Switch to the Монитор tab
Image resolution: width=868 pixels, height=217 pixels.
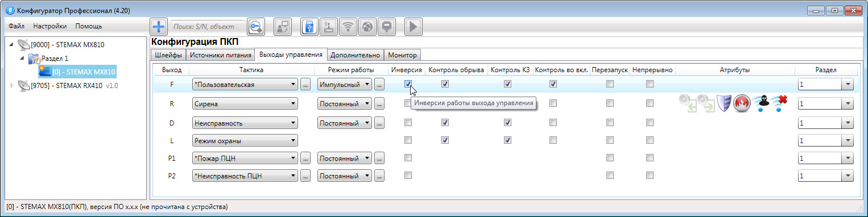(x=403, y=55)
